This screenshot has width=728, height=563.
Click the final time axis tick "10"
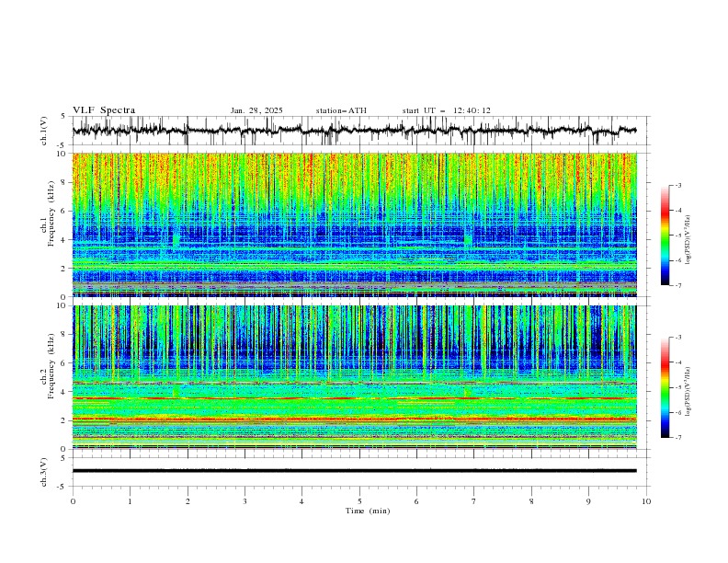[x=646, y=501]
